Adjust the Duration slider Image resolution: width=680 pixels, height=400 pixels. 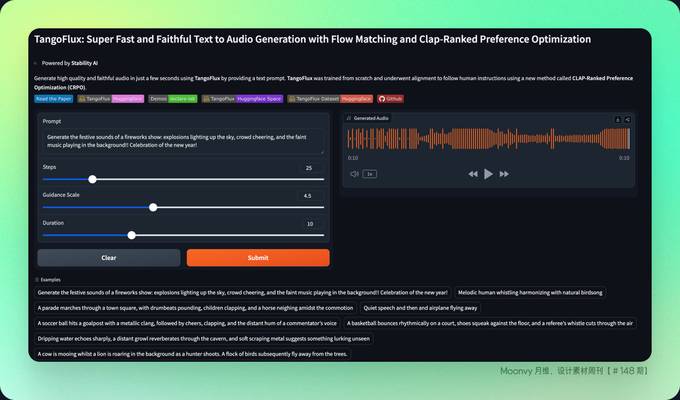click(183, 235)
